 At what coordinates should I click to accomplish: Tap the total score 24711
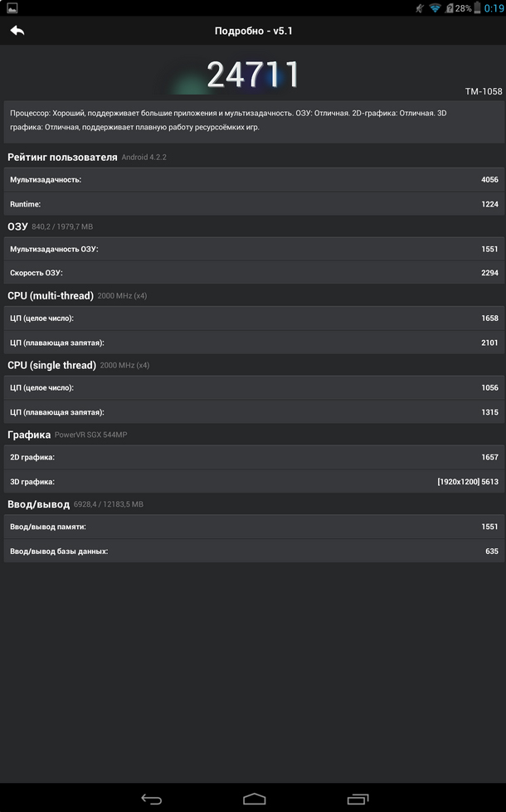click(252, 75)
